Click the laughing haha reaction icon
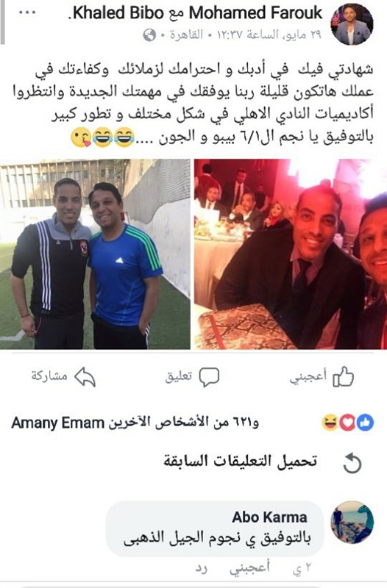 coord(330,423)
